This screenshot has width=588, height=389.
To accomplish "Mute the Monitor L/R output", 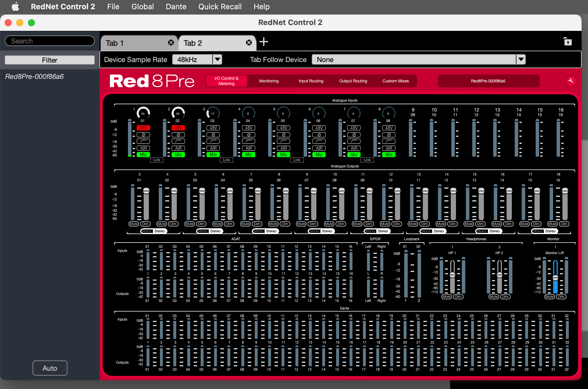I will [x=550, y=297].
